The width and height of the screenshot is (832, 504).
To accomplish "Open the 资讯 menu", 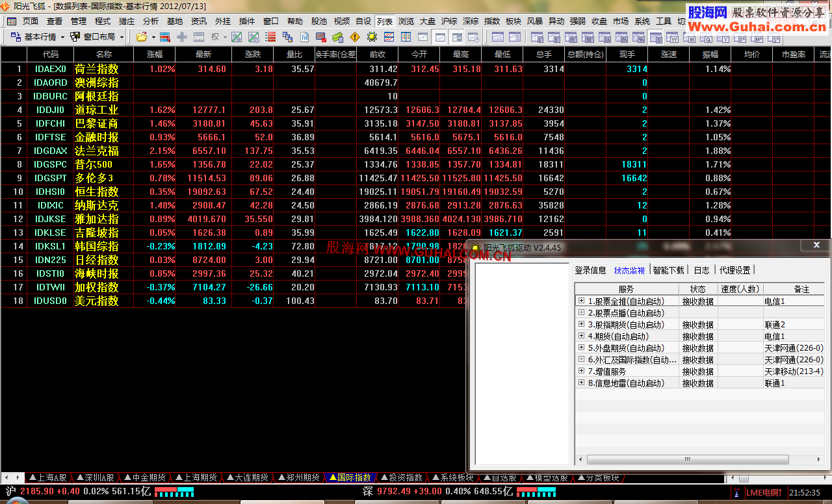I will coord(199,21).
